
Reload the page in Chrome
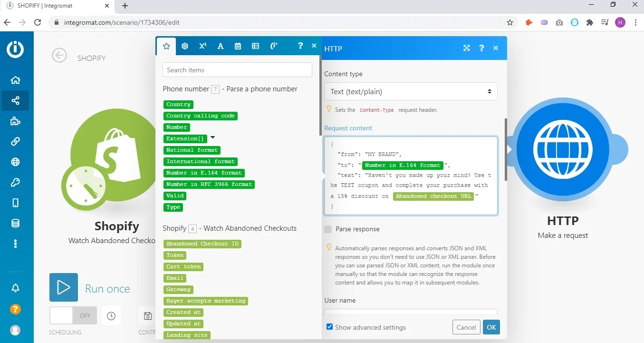(x=38, y=22)
